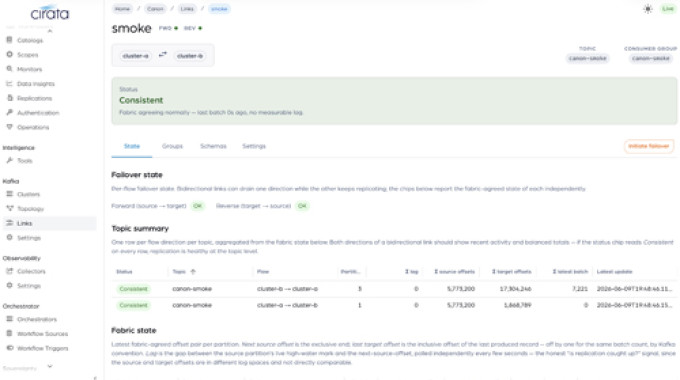Switch to the State tab
The image size is (680, 380).
click(x=132, y=146)
